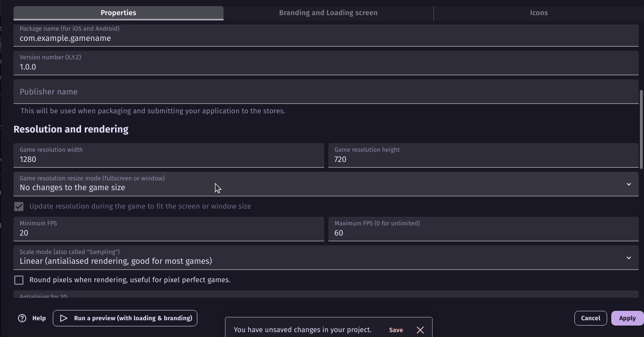Click the play icon in preview button
The width and height of the screenshot is (644, 337).
pos(63,318)
